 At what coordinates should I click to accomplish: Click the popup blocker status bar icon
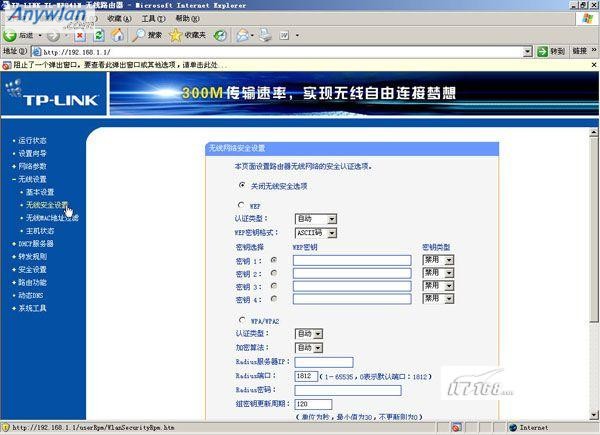tap(456, 427)
